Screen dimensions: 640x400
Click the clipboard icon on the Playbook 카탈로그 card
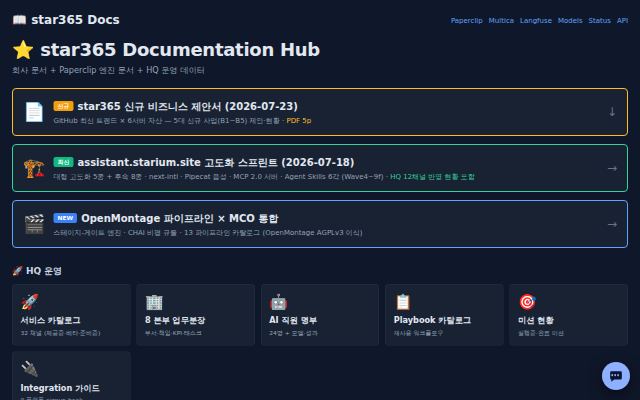(x=403, y=302)
